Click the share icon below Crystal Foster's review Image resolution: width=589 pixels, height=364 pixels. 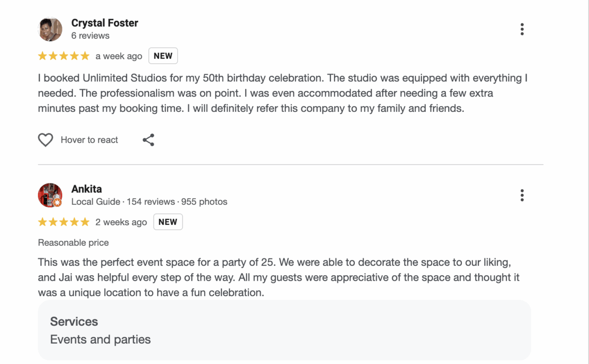(x=148, y=140)
